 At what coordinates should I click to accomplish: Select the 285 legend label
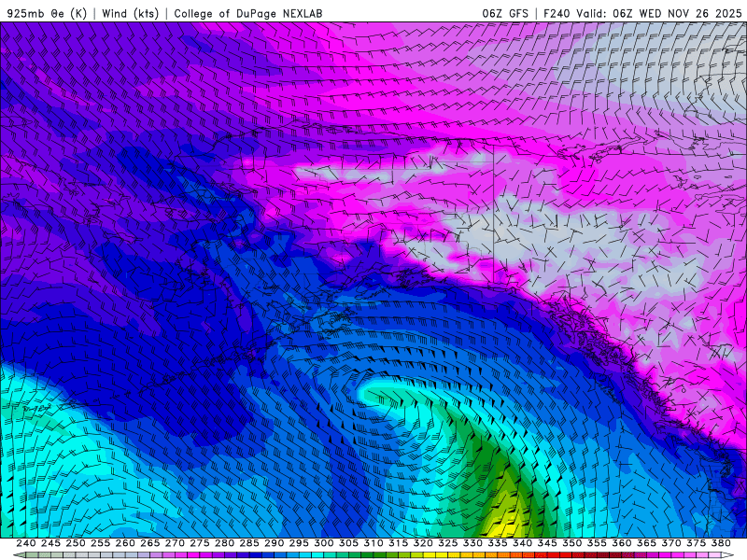point(249,543)
